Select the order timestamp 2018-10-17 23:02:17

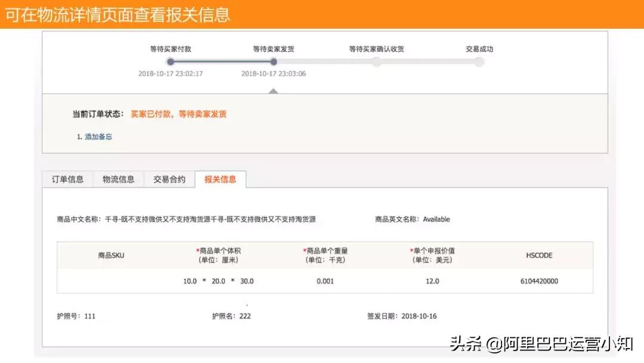(170, 74)
